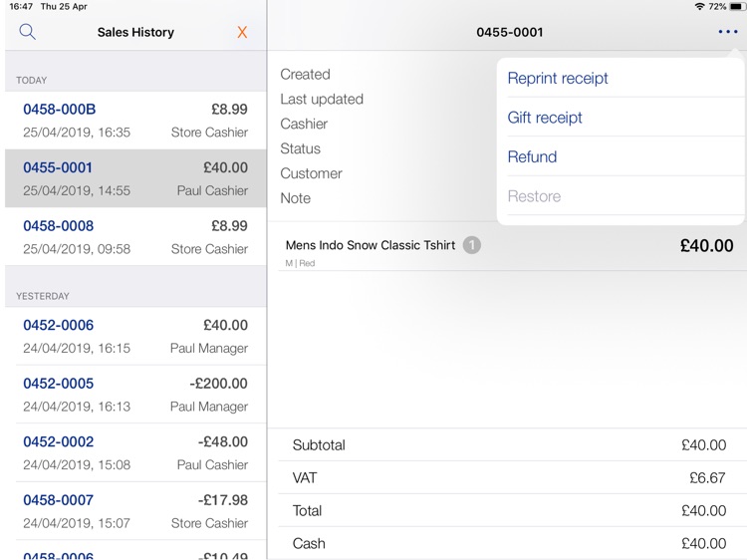The height and width of the screenshot is (560, 747).
Task: Open sale 0452-0006 for £40.00
Action: tap(135, 336)
